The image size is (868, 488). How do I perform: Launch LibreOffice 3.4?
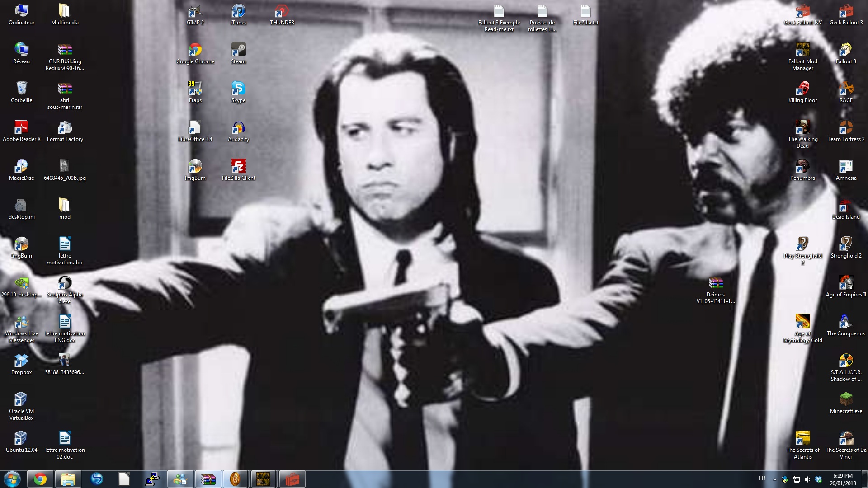coord(195,131)
